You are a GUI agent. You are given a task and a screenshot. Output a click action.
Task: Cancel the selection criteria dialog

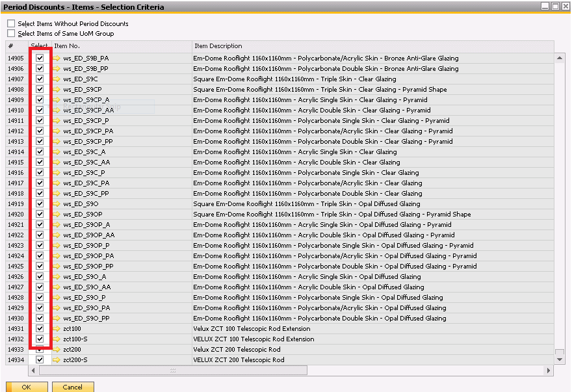[x=73, y=387]
